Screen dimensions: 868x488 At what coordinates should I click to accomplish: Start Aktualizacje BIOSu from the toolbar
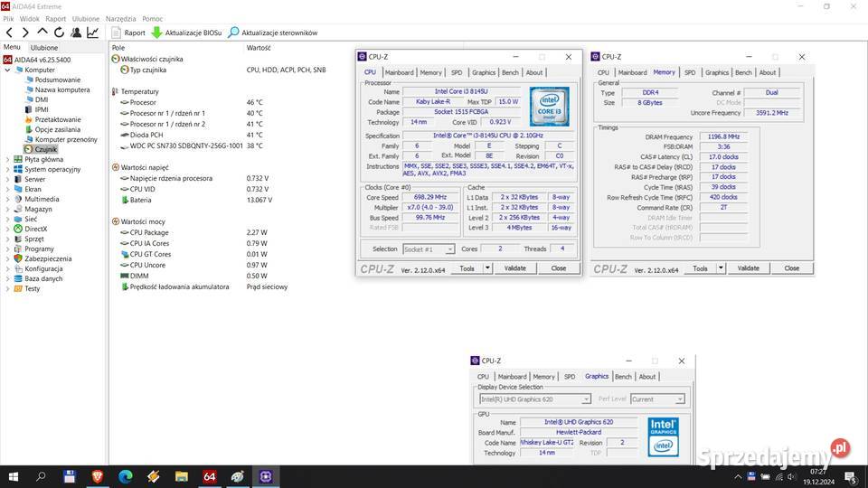click(186, 33)
